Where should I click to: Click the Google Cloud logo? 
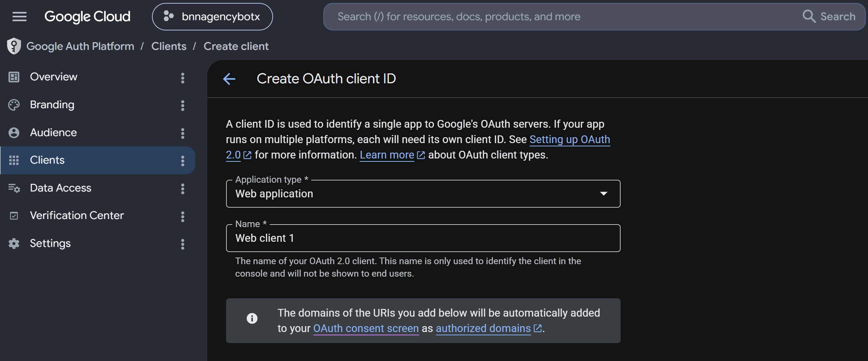[87, 17]
